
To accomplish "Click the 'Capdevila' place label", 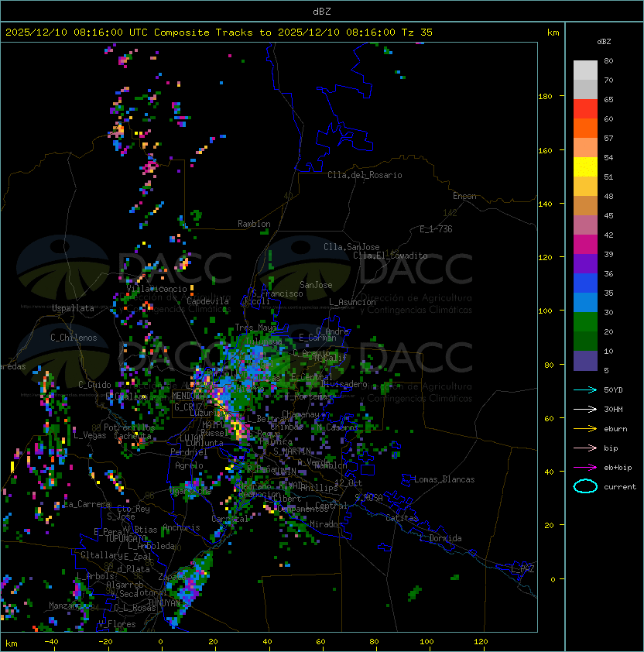I will (x=207, y=301).
